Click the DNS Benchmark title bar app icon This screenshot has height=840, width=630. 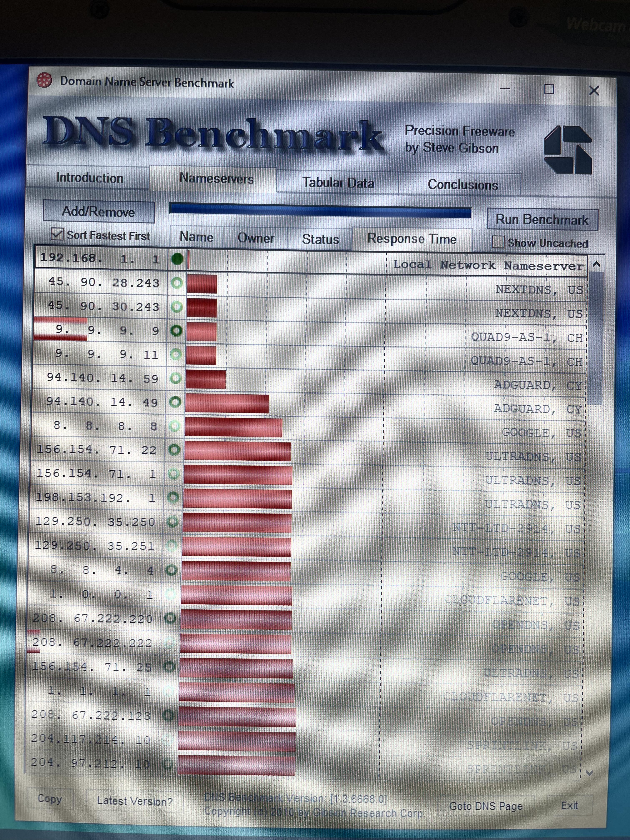coord(44,80)
